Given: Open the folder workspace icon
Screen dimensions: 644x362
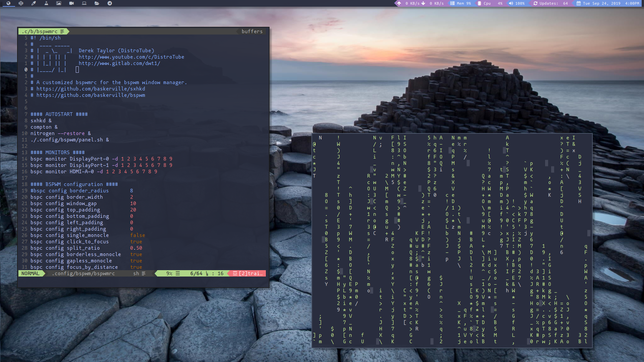Looking at the screenshot, I should pos(97,3).
